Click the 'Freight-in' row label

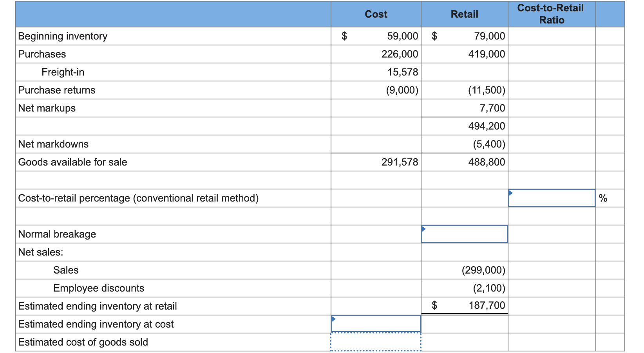click(63, 72)
